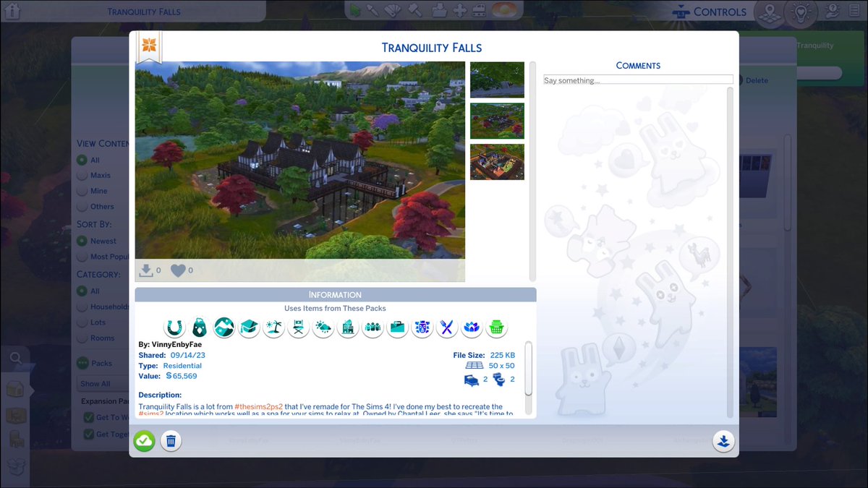The height and width of the screenshot is (488, 868).
Task: Open the #thesims2ps2 hashtag link
Action: [259, 407]
